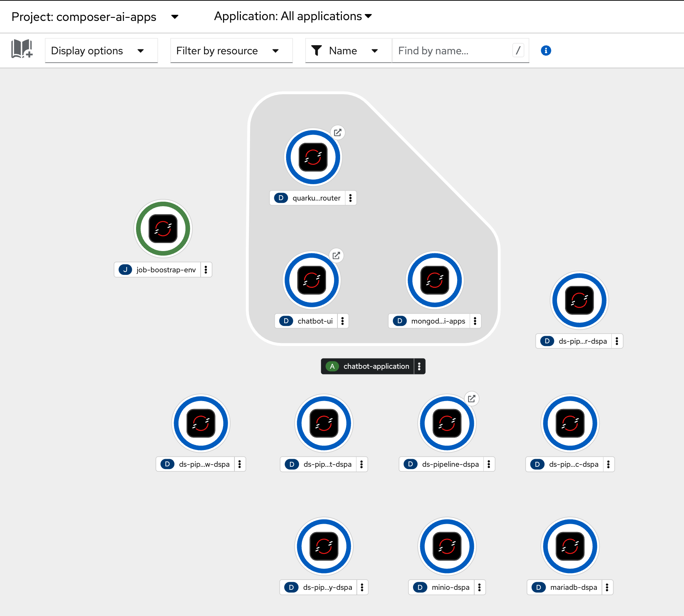684x616 pixels.
Task: Open kebab menu for mongod...i-apps
Action: point(475,321)
